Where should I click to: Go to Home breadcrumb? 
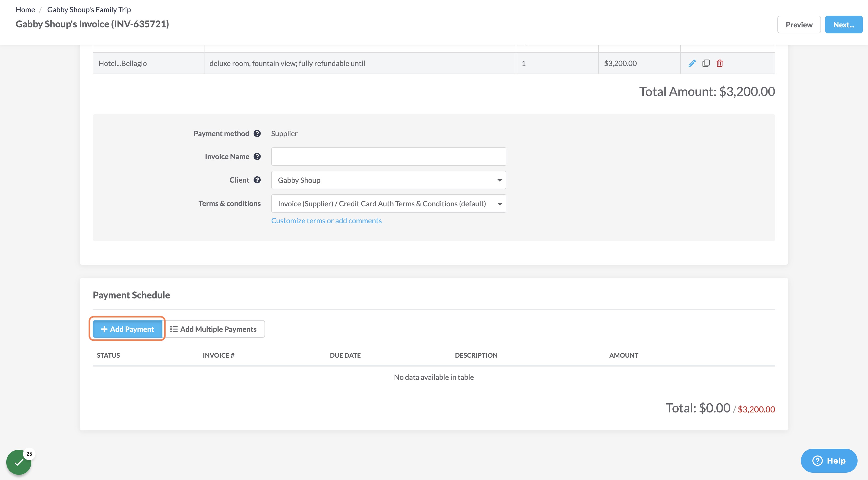point(25,9)
